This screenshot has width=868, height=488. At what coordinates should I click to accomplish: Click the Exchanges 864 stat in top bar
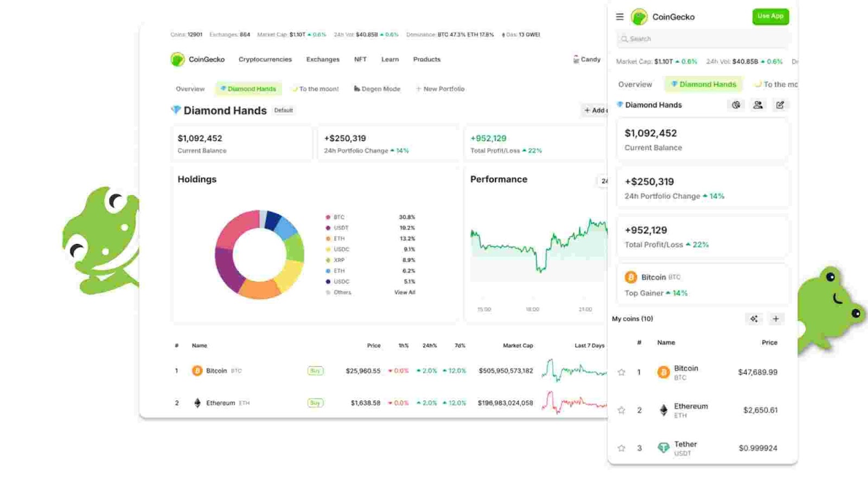coord(229,35)
